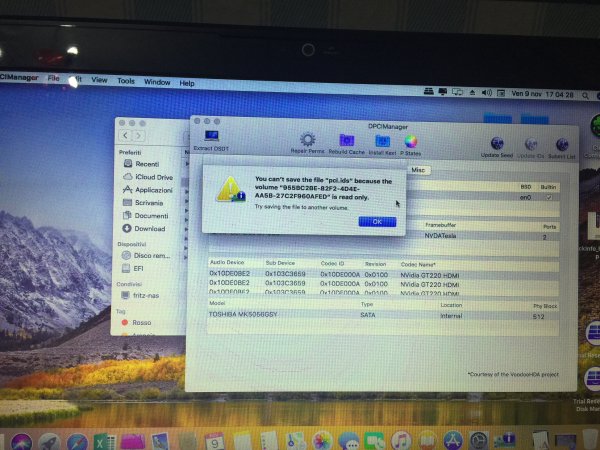
Task: Click the first 0x10DE0BE2 audio device row
Action: pyautogui.click(x=383, y=274)
